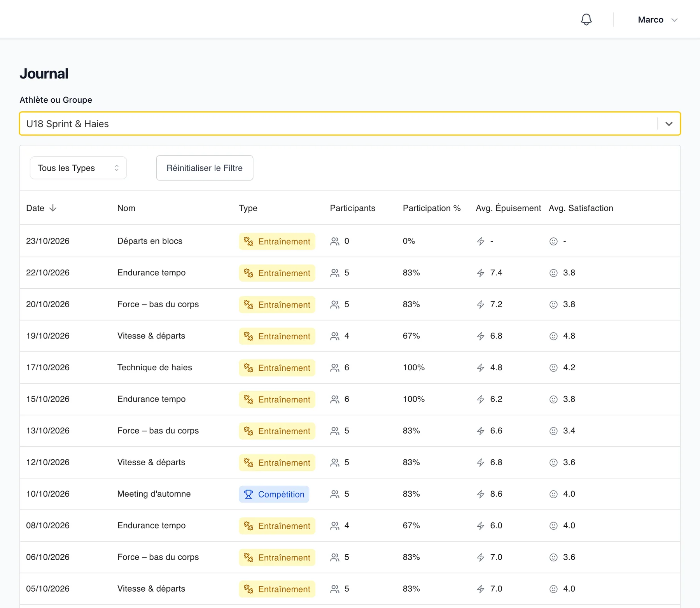Click the 0% participation value
Viewport: 700px width, 608px height.
pyautogui.click(x=409, y=241)
